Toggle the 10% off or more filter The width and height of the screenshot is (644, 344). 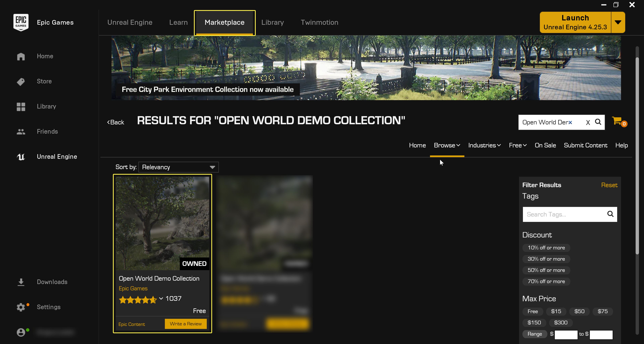pos(546,248)
